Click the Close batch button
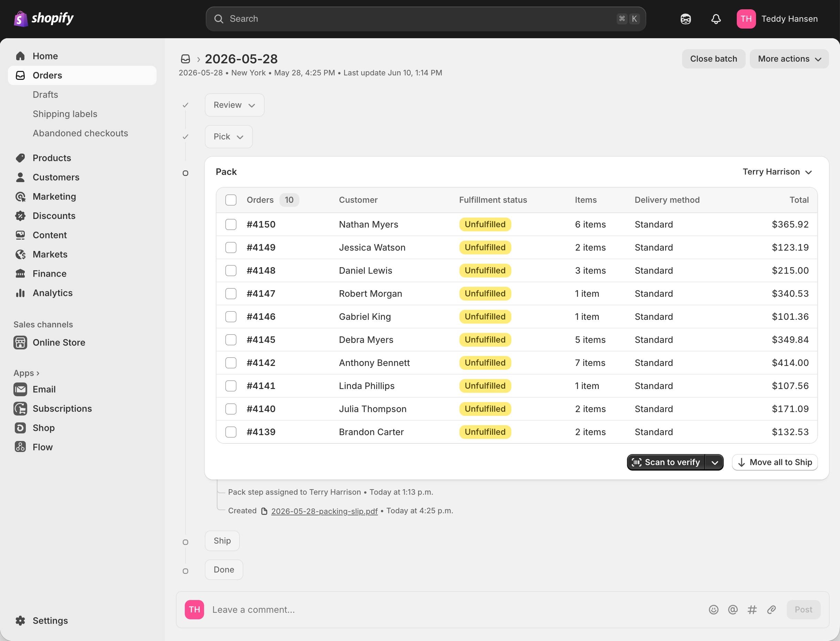The width and height of the screenshot is (840, 641). click(713, 59)
